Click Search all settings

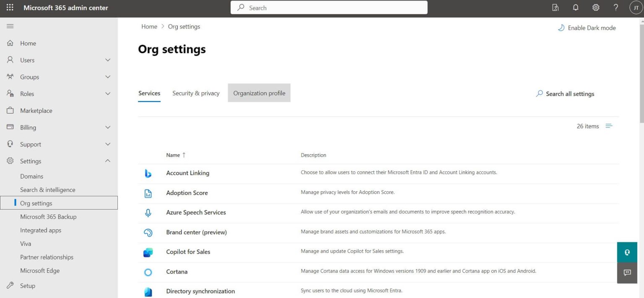click(x=565, y=93)
